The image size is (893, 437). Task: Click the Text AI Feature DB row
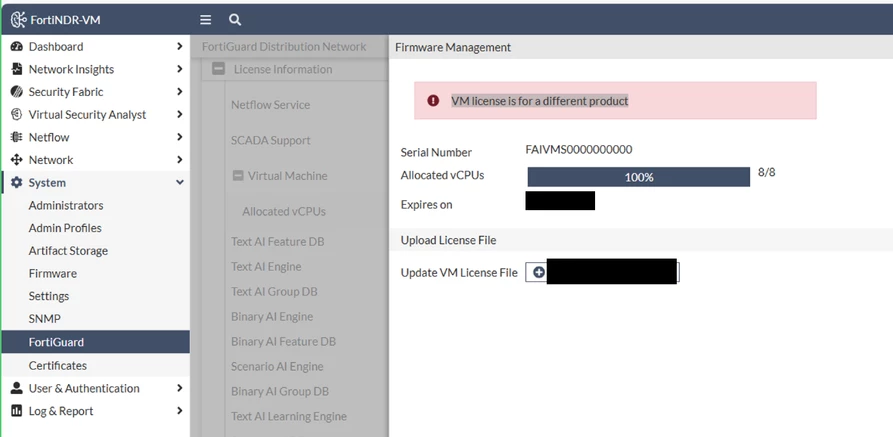tap(277, 242)
